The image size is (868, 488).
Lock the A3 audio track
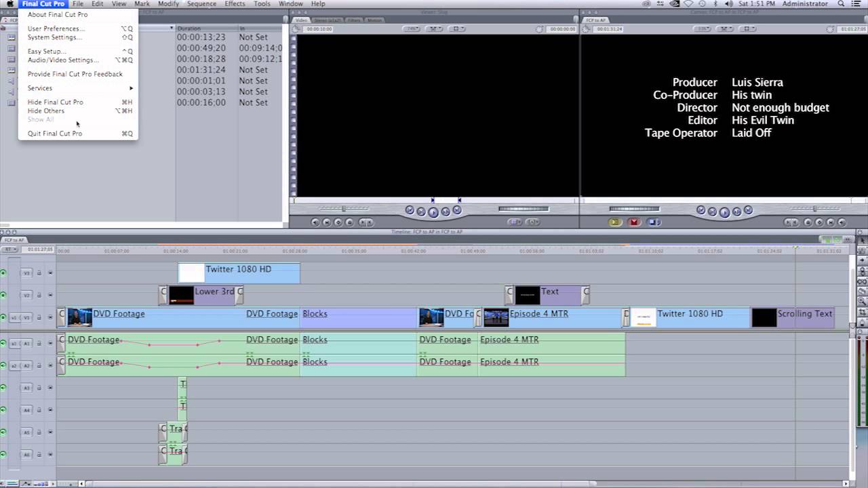[39, 388]
